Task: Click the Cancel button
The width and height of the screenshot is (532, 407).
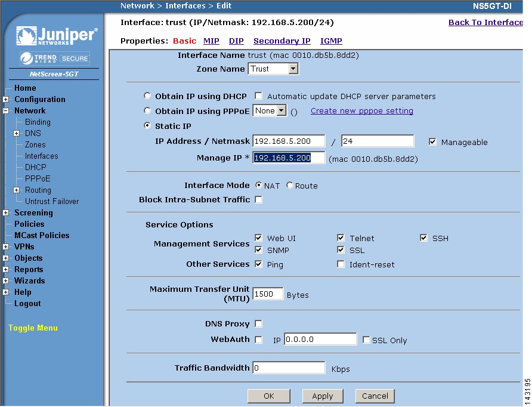Action: [375, 396]
